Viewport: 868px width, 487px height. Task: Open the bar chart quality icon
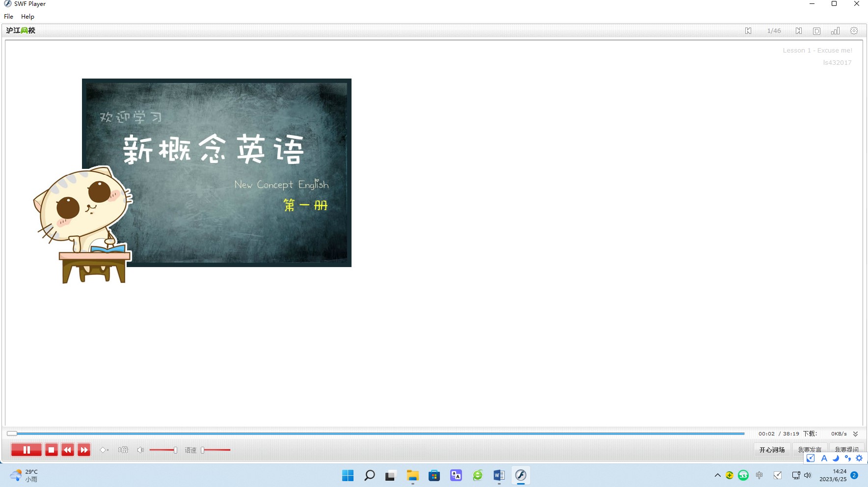coord(835,31)
